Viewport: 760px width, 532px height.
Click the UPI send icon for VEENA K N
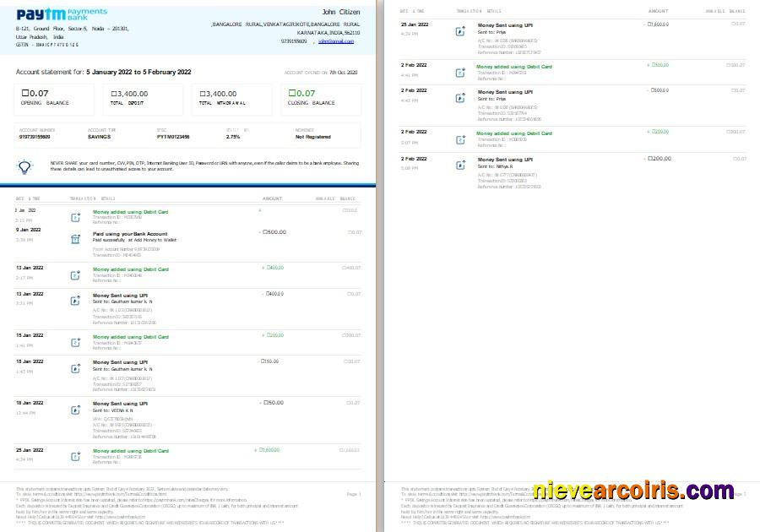pyautogui.click(x=74, y=407)
